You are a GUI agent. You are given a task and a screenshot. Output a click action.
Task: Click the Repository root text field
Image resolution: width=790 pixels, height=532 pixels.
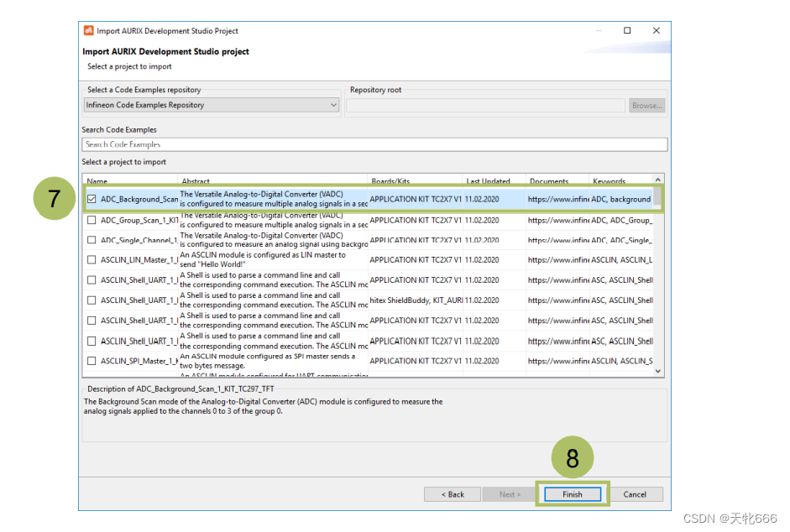(x=485, y=105)
